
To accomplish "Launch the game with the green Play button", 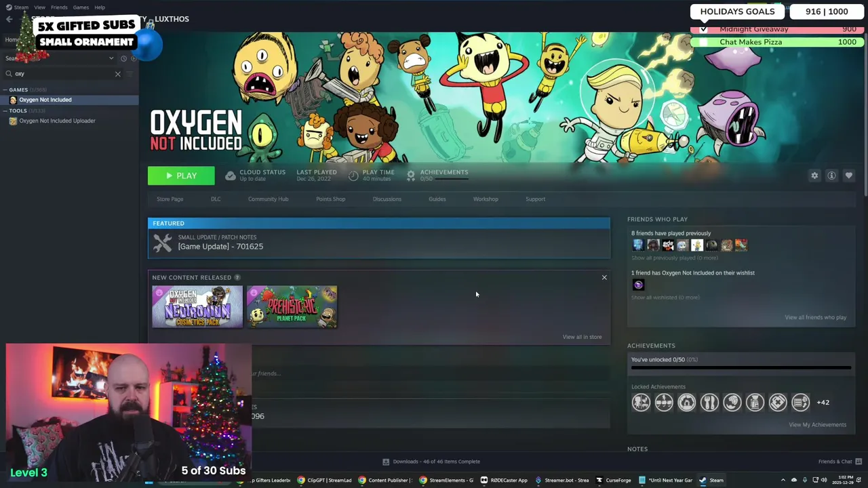I will [x=181, y=176].
